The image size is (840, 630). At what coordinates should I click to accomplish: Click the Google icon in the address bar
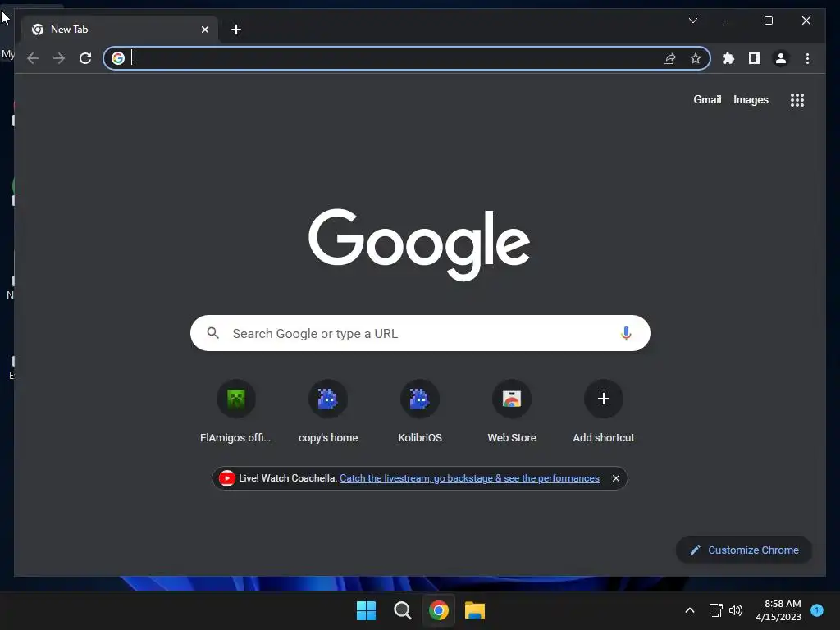coord(118,58)
